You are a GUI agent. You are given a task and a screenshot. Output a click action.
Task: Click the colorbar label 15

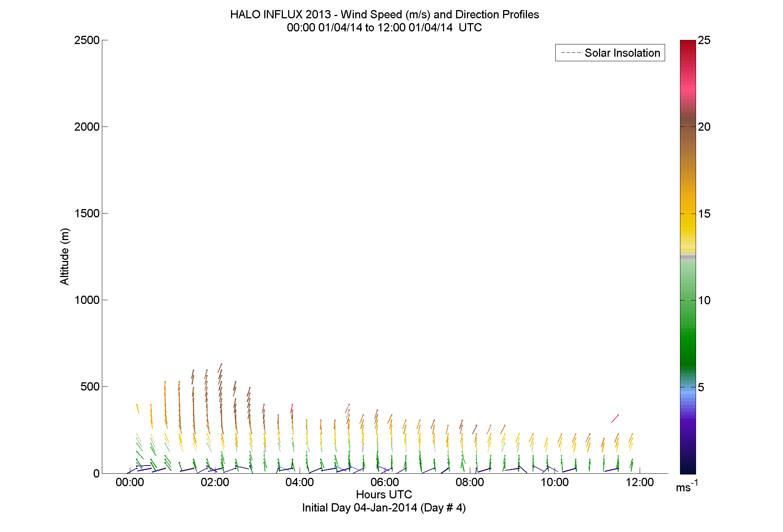coord(704,214)
